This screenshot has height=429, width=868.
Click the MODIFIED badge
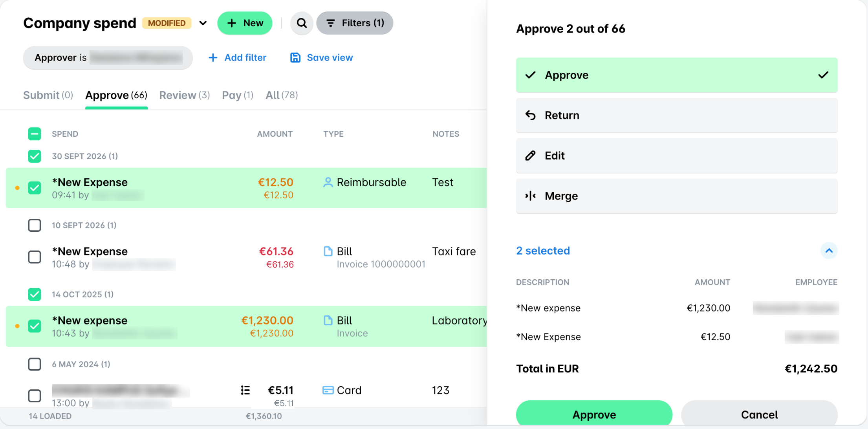coord(167,23)
